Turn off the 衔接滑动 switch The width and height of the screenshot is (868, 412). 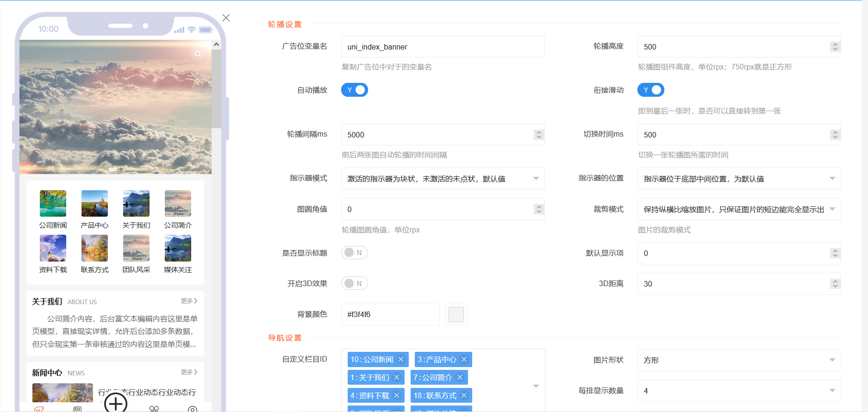click(651, 90)
